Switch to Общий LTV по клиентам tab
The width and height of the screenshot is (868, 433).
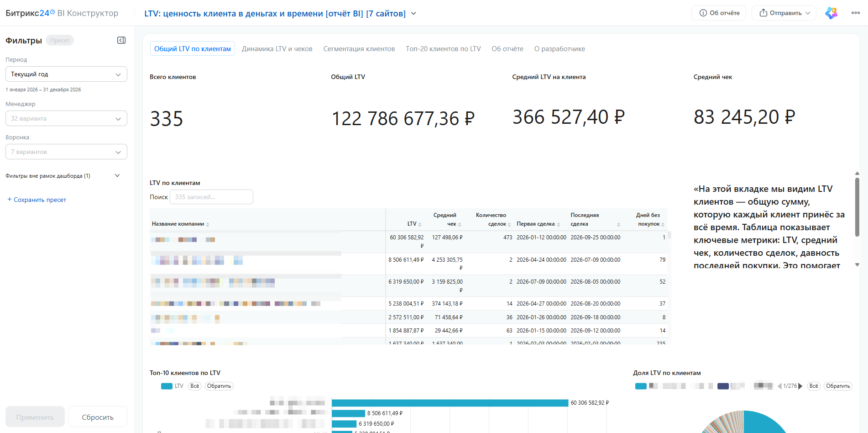[x=193, y=49]
